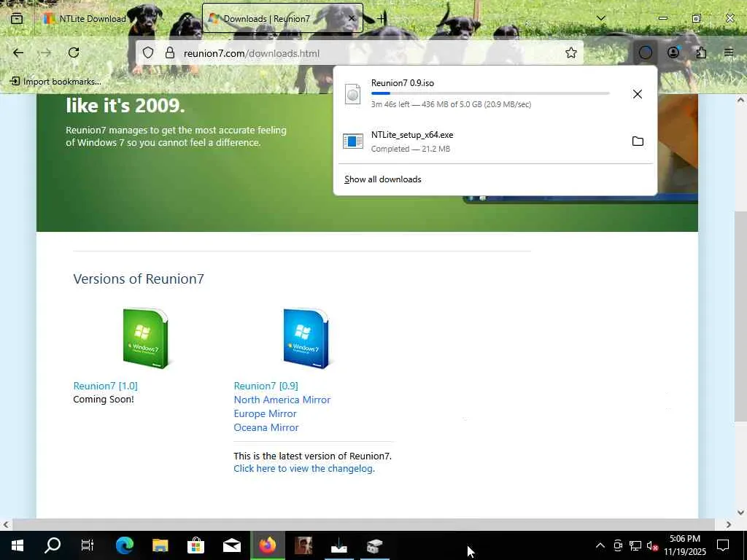Click the setup package taskbar icon
Screen dimensions: 747x560
click(374, 545)
